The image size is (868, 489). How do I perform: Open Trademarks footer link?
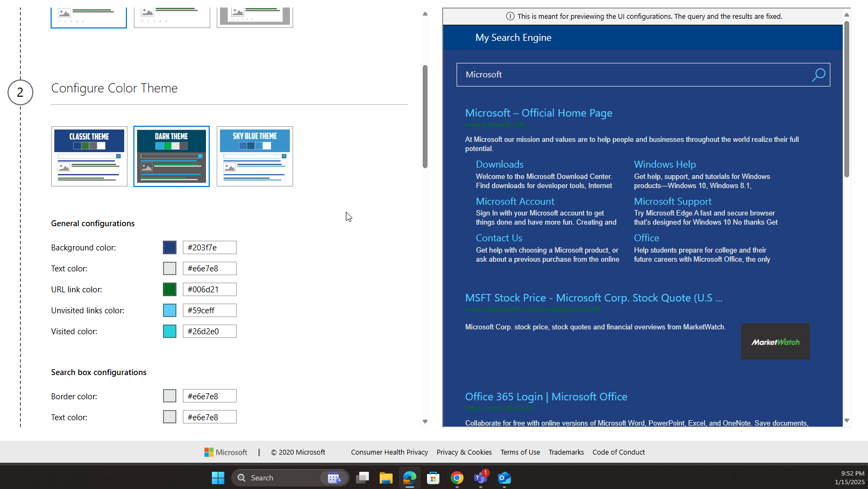click(566, 452)
